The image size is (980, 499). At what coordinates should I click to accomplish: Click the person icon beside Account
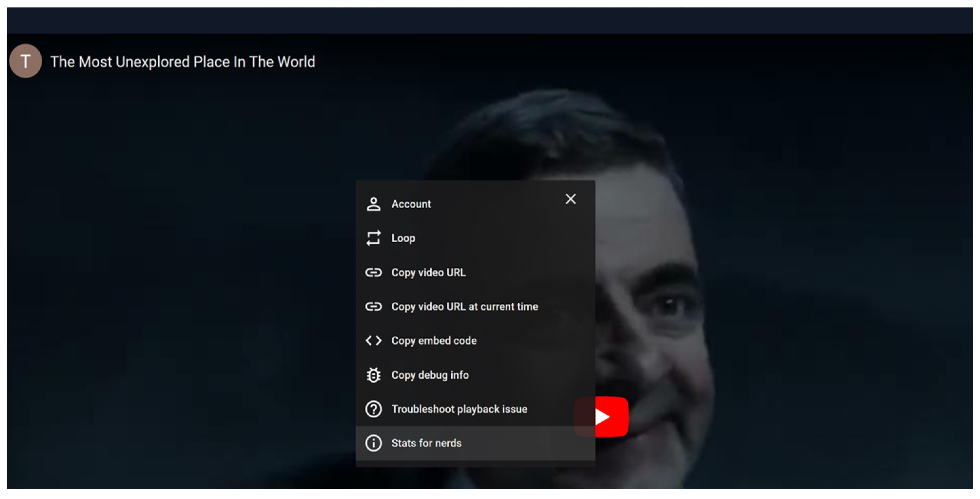[373, 204]
